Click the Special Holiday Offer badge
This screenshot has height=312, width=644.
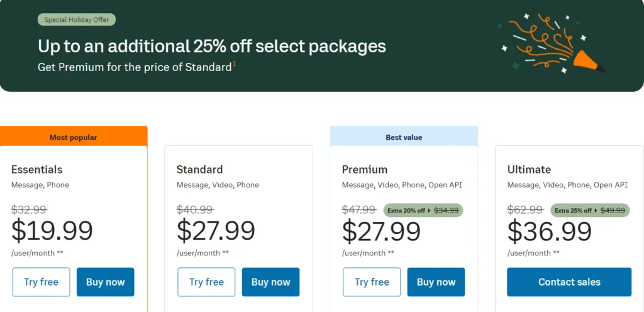pyautogui.click(x=77, y=19)
